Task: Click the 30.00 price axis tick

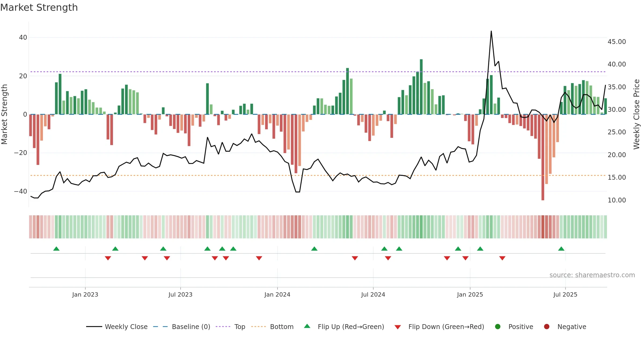Action: click(617, 109)
